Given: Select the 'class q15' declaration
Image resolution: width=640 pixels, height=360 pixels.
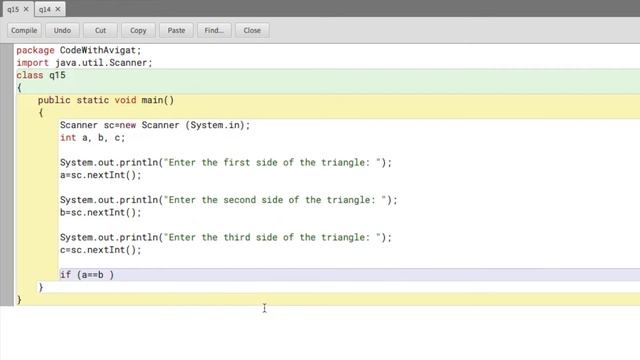Looking at the screenshot, I should coord(41,75).
